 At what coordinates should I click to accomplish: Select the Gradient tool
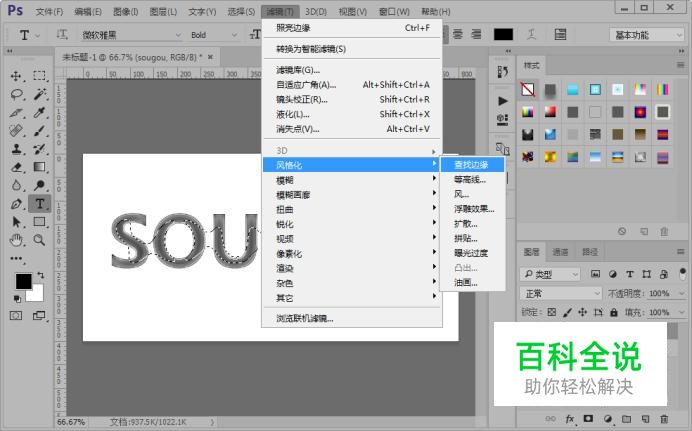tap(39, 167)
